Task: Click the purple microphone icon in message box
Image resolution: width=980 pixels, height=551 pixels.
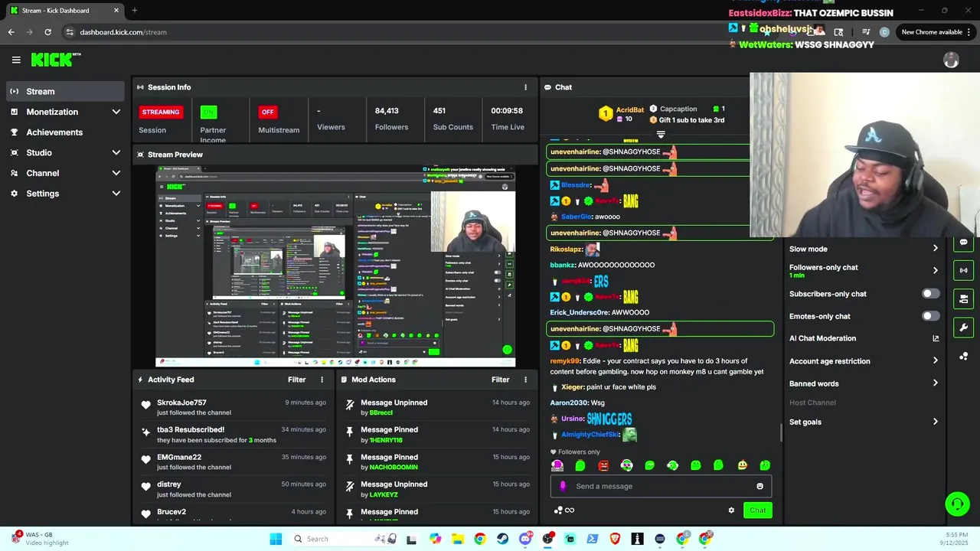Action: pyautogui.click(x=563, y=486)
